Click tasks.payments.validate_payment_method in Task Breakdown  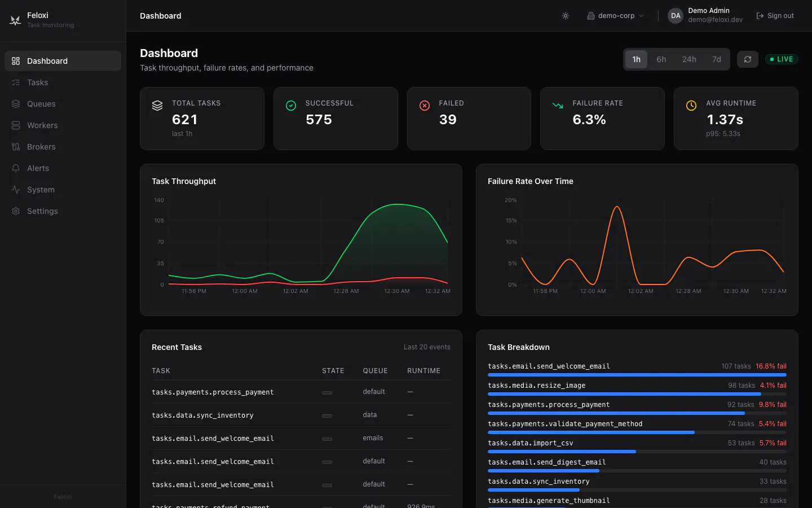(565, 424)
